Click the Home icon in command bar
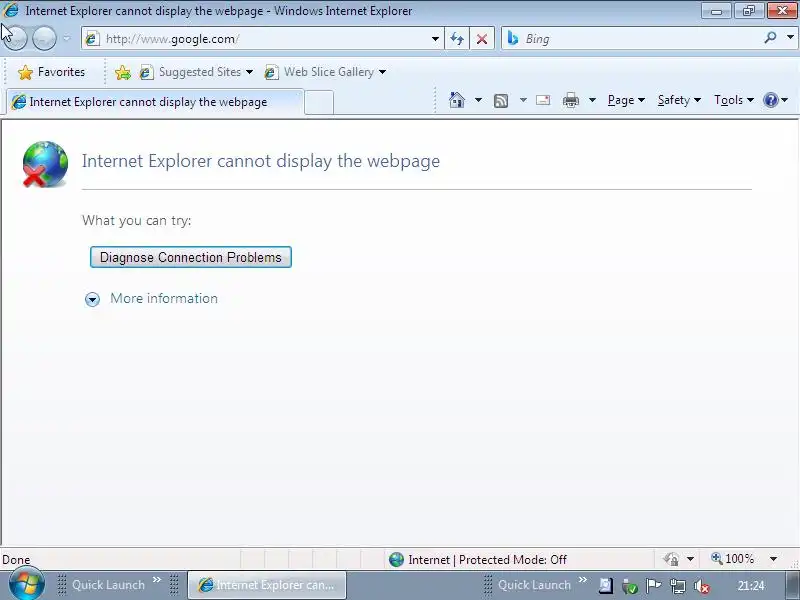Screen dimensions: 800x600 pos(457,100)
